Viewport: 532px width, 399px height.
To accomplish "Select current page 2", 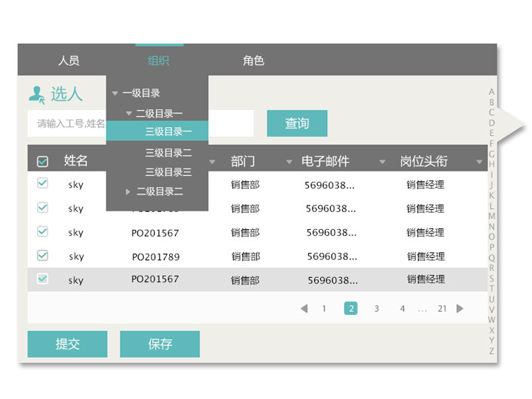I will pyautogui.click(x=351, y=308).
